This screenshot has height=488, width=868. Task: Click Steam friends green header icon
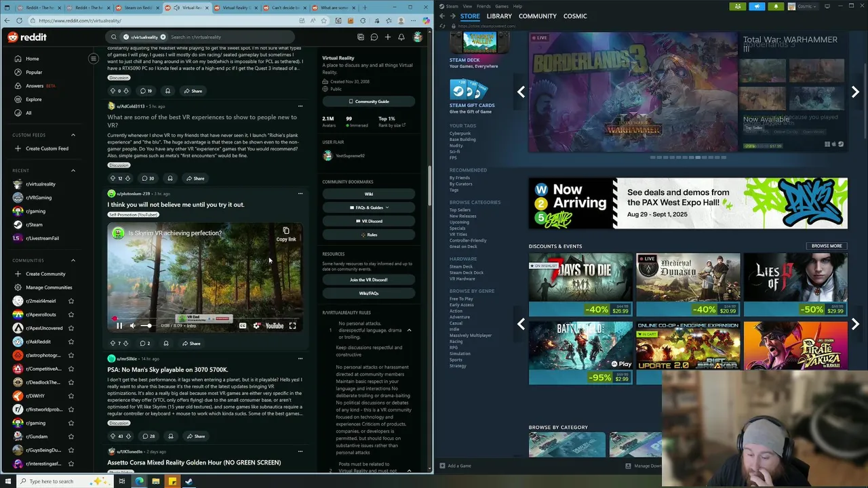(x=738, y=6)
